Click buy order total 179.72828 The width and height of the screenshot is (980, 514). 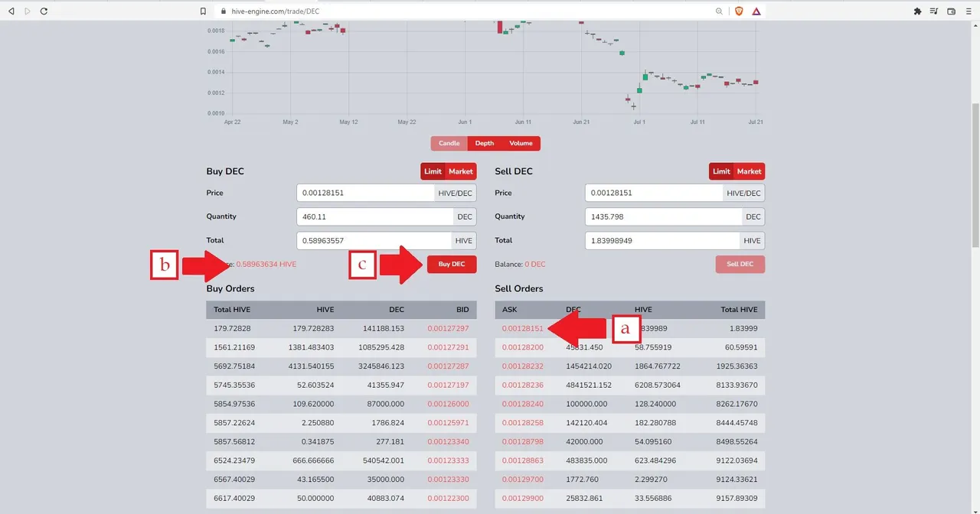[232, 329]
